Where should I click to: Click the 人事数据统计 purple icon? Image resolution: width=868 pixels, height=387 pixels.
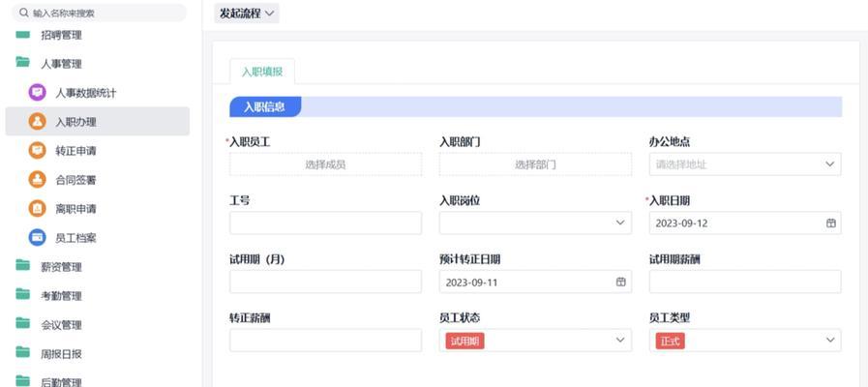pyautogui.click(x=37, y=93)
